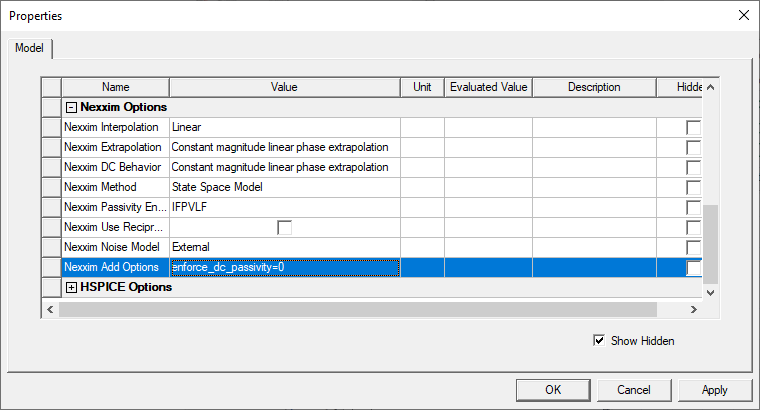Select the Nexxim DC Behavior name cell
The width and height of the screenshot is (760, 410).
tap(116, 167)
